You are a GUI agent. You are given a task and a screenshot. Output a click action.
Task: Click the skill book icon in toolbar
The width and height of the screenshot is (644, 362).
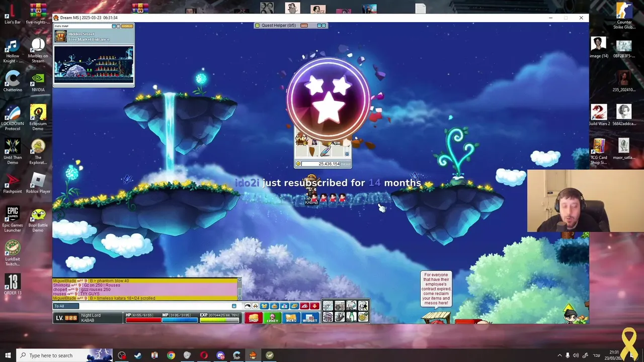[x=294, y=306]
